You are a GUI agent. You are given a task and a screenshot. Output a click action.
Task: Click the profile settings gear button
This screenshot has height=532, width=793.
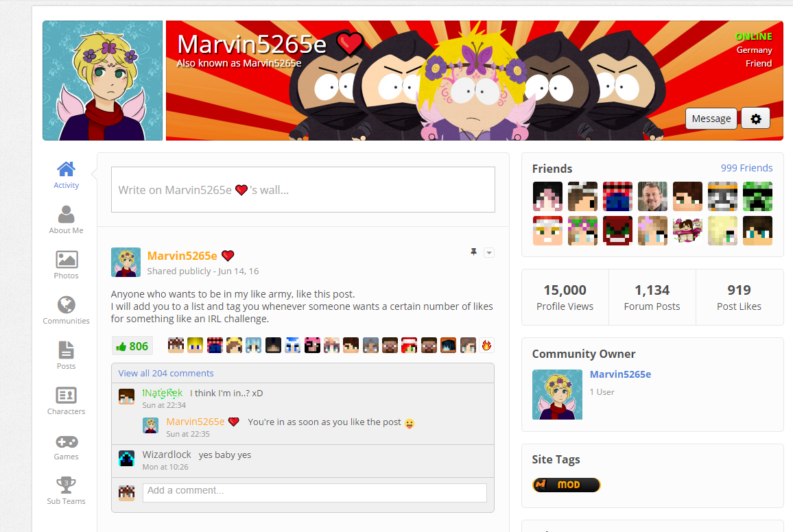pyautogui.click(x=755, y=119)
